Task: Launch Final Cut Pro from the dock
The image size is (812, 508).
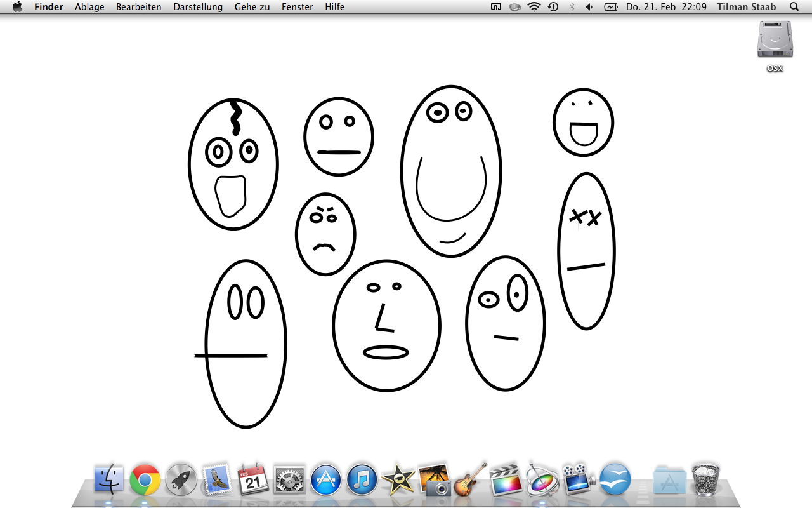Action: click(506, 479)
